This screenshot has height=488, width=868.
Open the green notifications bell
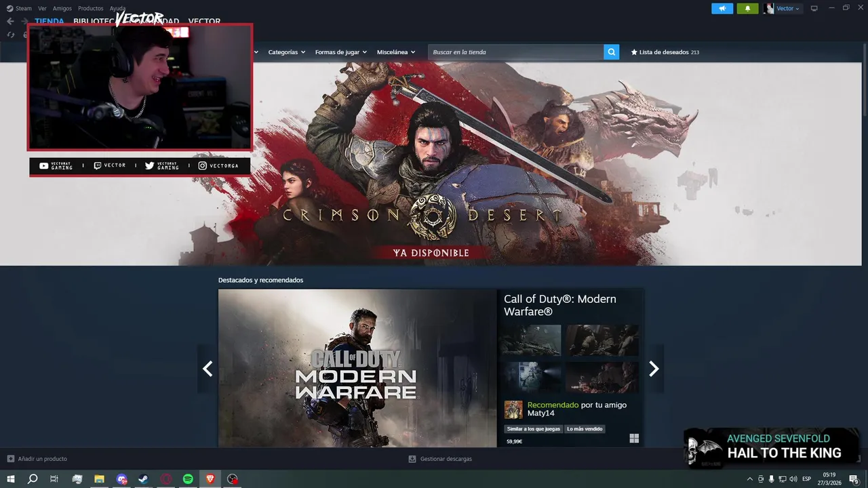pyautogui.click(x=747, y=9)
